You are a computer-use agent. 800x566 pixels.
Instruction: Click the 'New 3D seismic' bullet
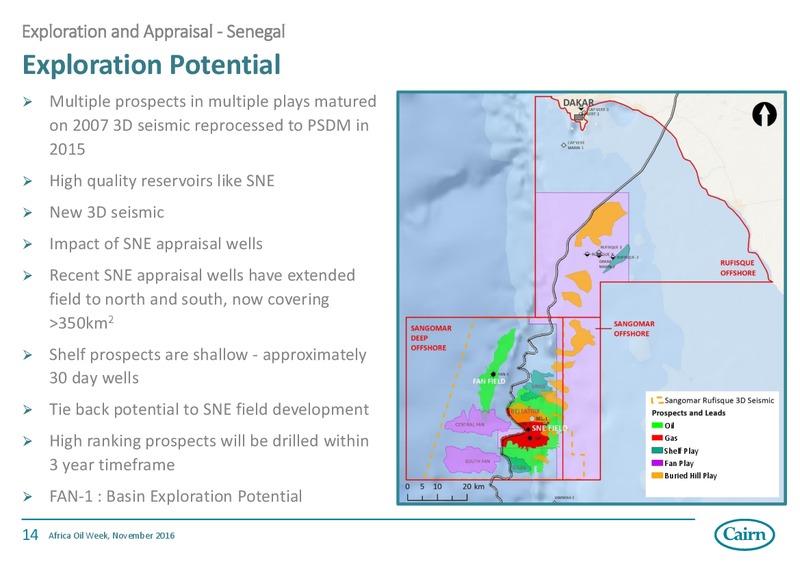(107, 212)
